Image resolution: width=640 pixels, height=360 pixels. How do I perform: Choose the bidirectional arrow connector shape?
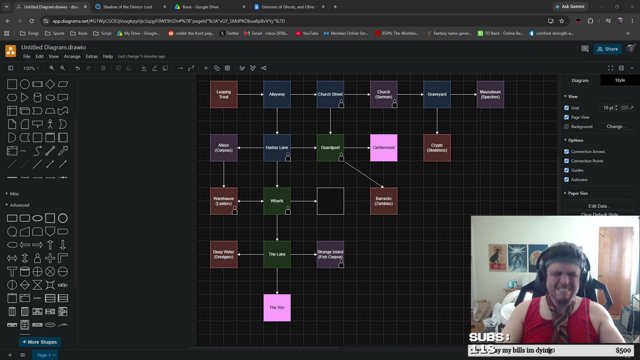tap(50, 151)
